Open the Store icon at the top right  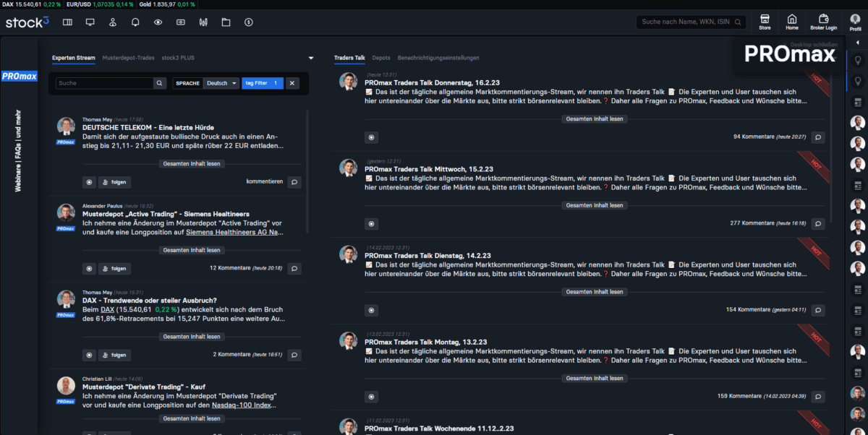765,21
